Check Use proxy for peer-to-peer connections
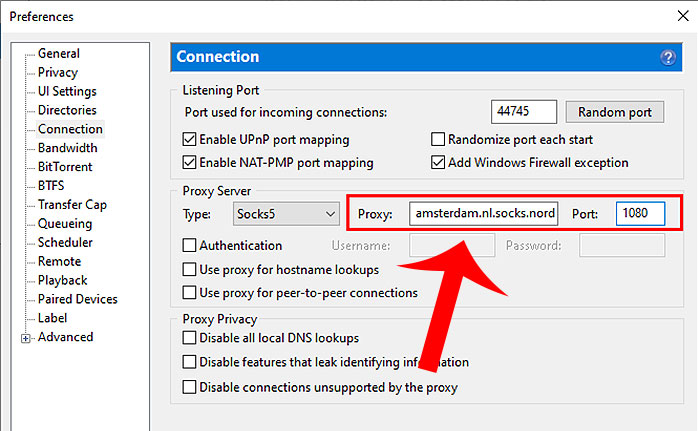Viewport: 698px width, 431px height. pos(191,293)
